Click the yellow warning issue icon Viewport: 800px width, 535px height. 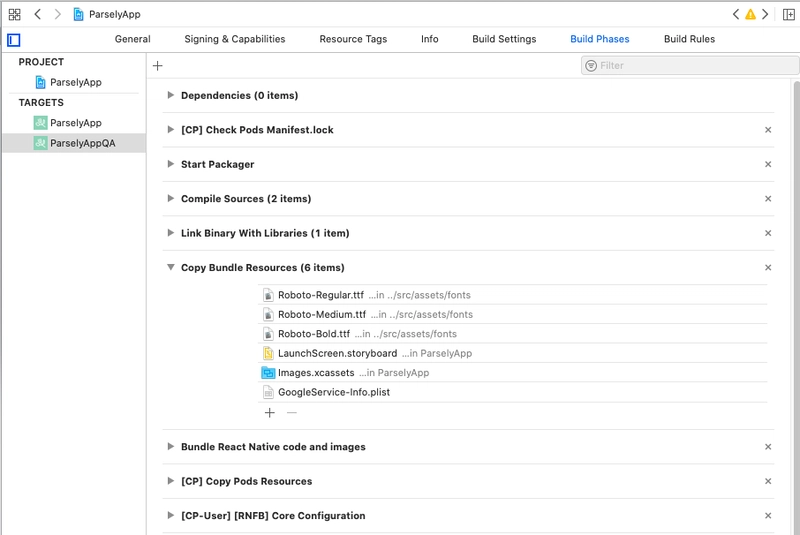(750, 14)
